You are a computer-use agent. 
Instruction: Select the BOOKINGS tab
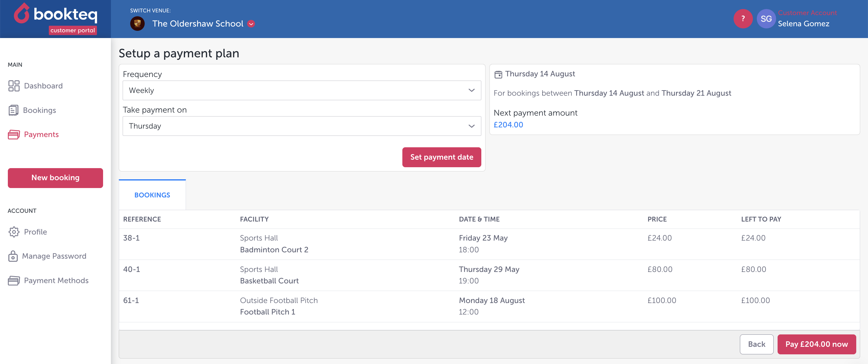pos(152,195)
